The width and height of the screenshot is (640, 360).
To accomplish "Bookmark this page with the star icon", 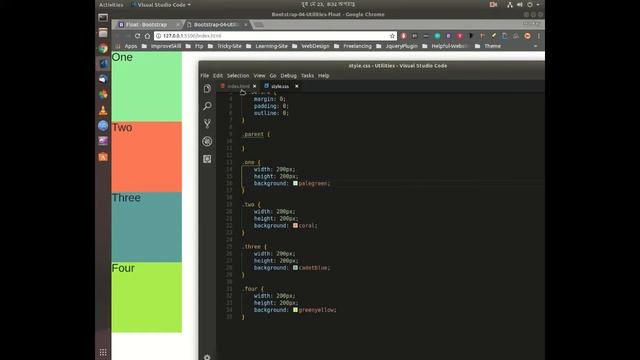I will pos(392,36).
